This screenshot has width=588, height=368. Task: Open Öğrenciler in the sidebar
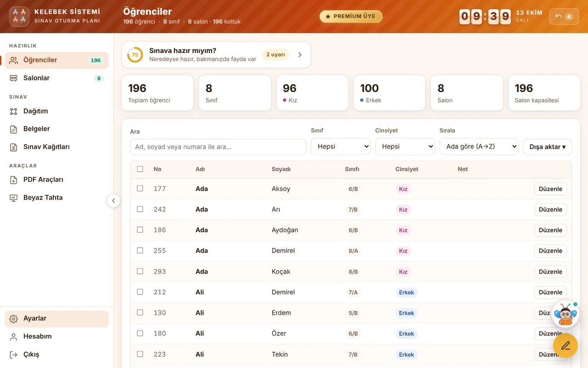pyautogui.click(x=57, y=60)
